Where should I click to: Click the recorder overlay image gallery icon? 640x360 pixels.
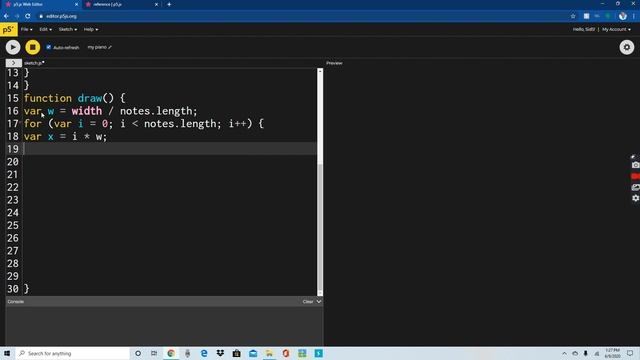pyautogui.click(x=635, y=187)
